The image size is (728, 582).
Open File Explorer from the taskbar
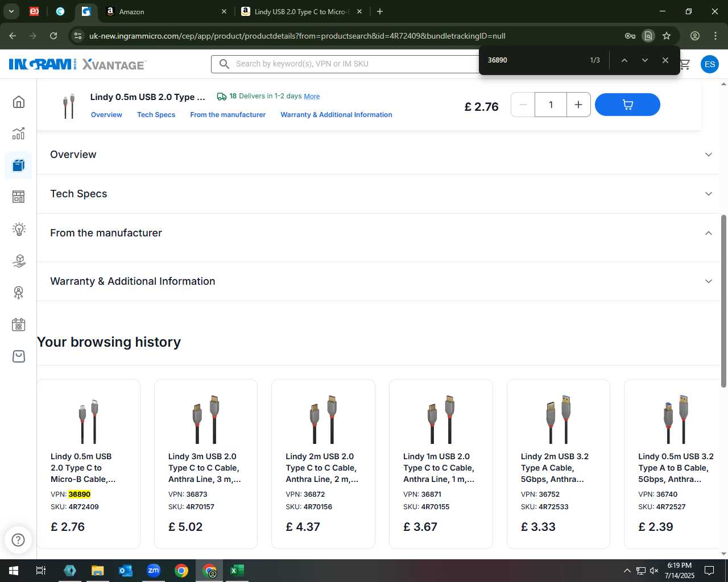point(98,571)
